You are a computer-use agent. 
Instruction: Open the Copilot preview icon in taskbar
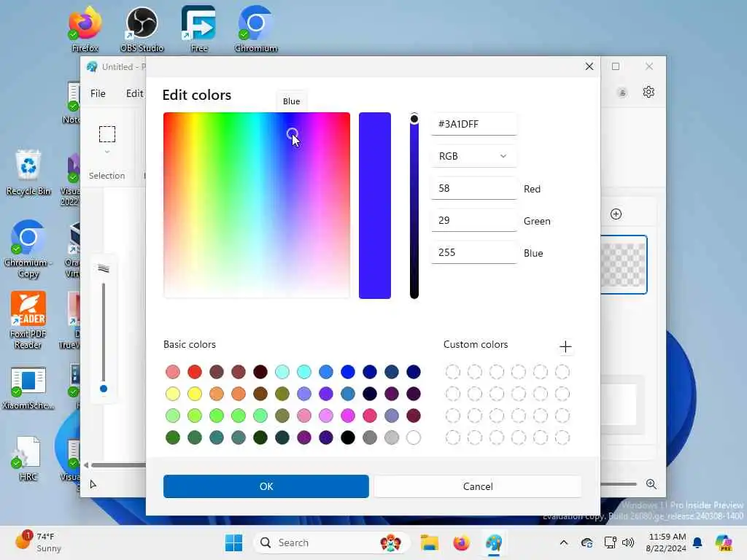pyautogui.click(x=724, y=542)
